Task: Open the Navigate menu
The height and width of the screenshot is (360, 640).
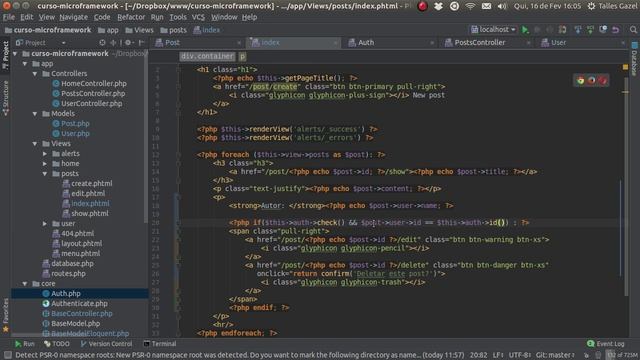Action: (x=73, y=17)
